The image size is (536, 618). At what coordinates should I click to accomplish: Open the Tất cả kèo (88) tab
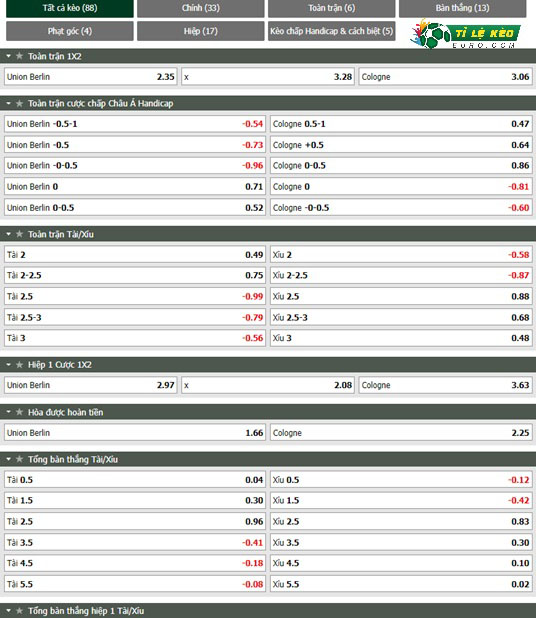click(x=70, y=8)
